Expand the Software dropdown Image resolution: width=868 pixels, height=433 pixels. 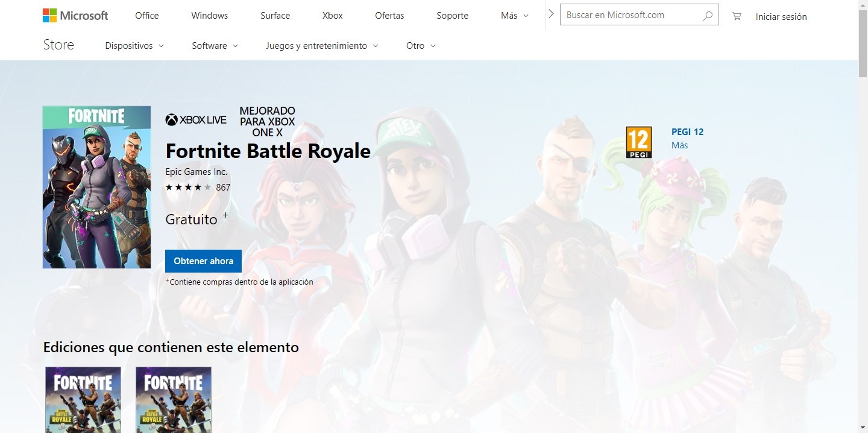point(215,46)
